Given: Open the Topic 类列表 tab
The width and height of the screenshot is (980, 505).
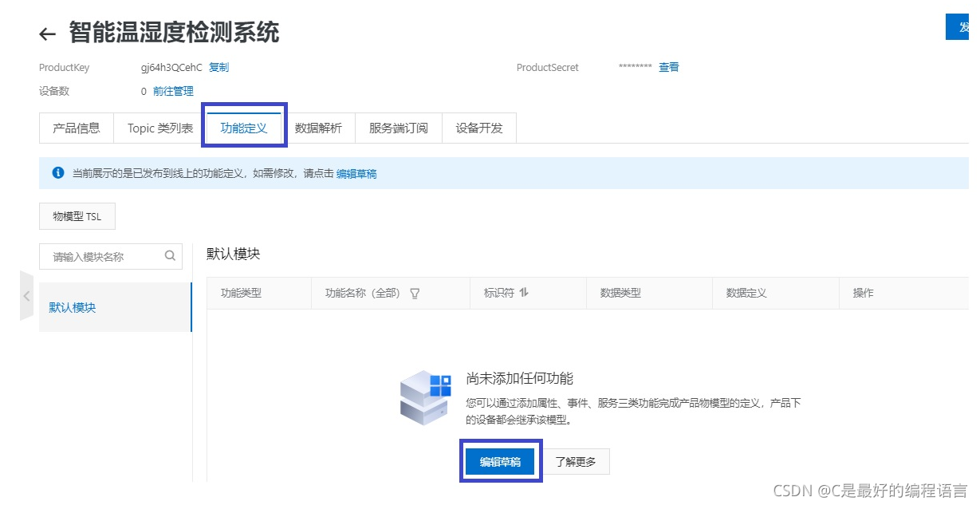Looking at the screenshot, I should point(160,128).
